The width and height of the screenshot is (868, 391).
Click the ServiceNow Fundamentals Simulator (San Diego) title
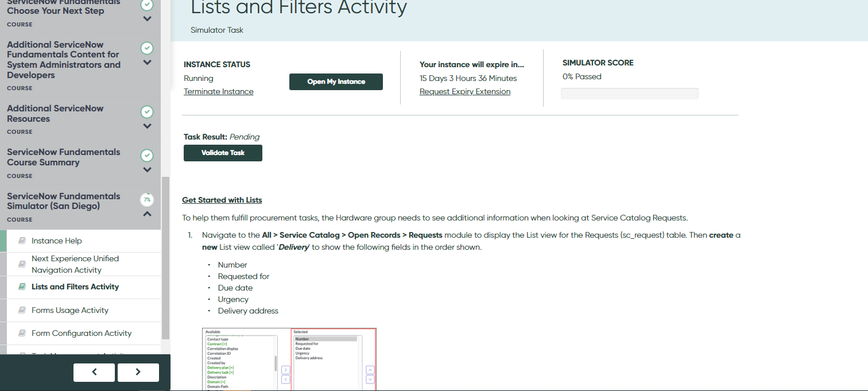pyautogui.click(x=64, y=201)
